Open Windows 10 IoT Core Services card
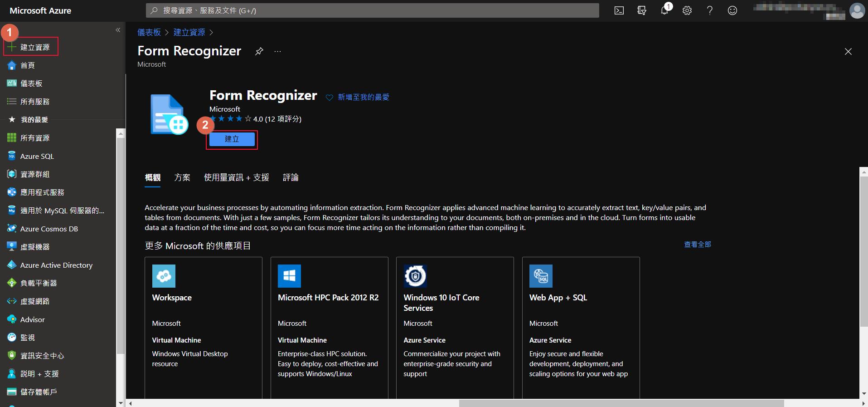Screen dimensions: 868x407 (x=455, y=328)
